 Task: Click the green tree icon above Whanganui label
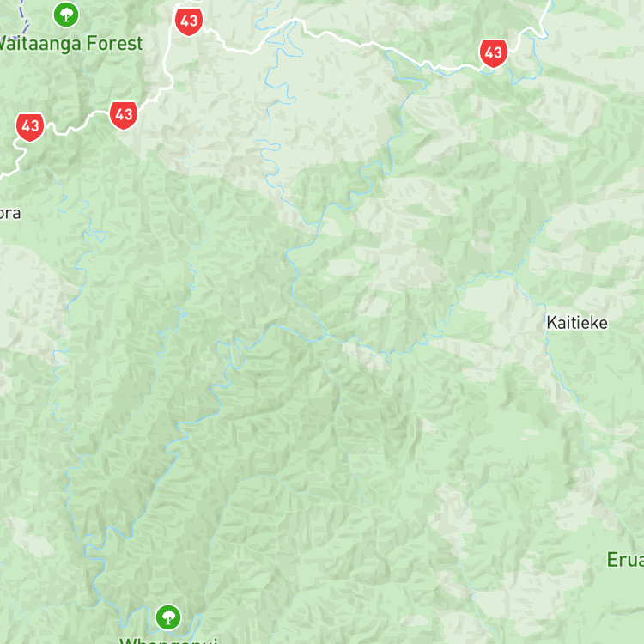pyautogui.click(x=168, y=617)
